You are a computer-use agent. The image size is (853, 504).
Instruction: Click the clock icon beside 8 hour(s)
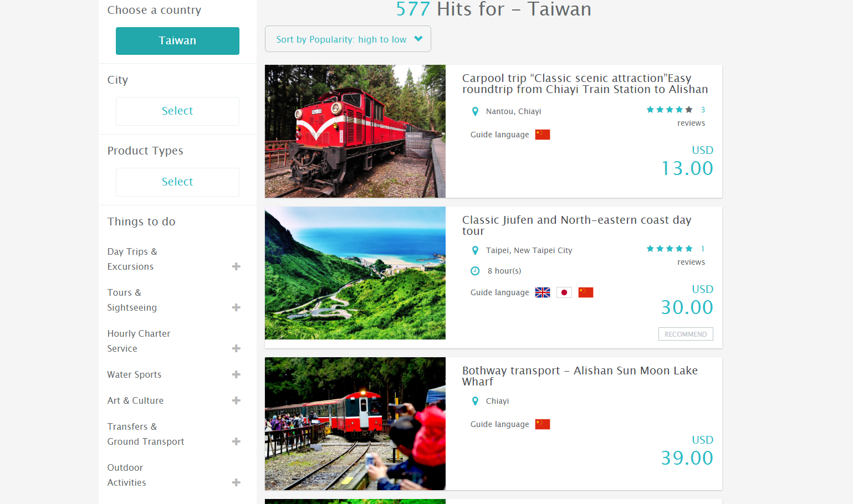click(x=475, y=271)
